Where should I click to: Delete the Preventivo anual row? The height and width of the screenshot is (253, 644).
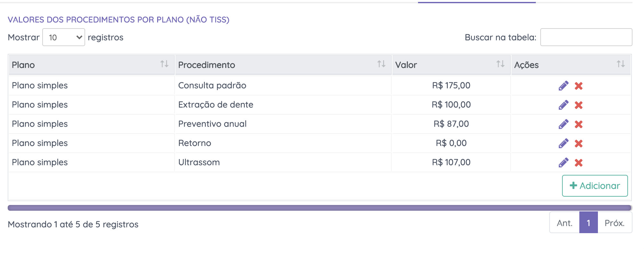tap(578, 124)
